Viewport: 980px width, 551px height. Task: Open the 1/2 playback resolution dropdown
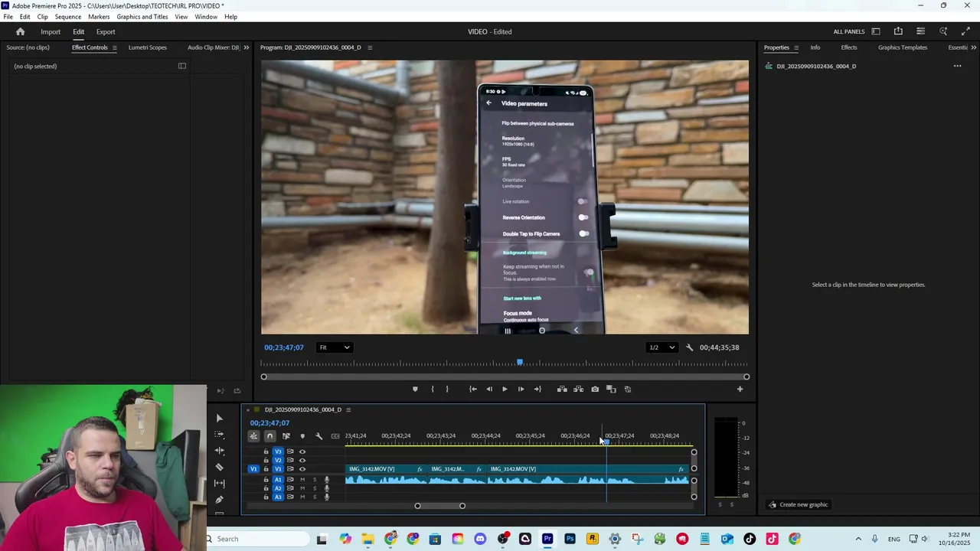(x=662, y=347)
